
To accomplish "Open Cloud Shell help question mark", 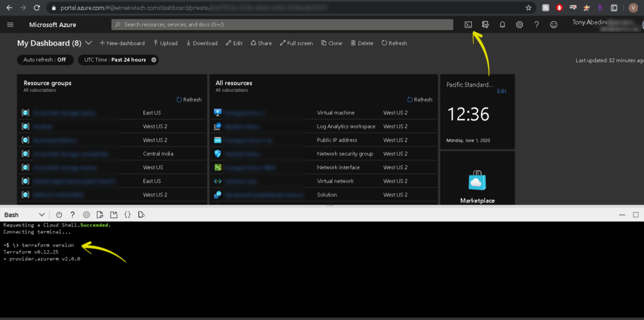I will pos(73,215).
